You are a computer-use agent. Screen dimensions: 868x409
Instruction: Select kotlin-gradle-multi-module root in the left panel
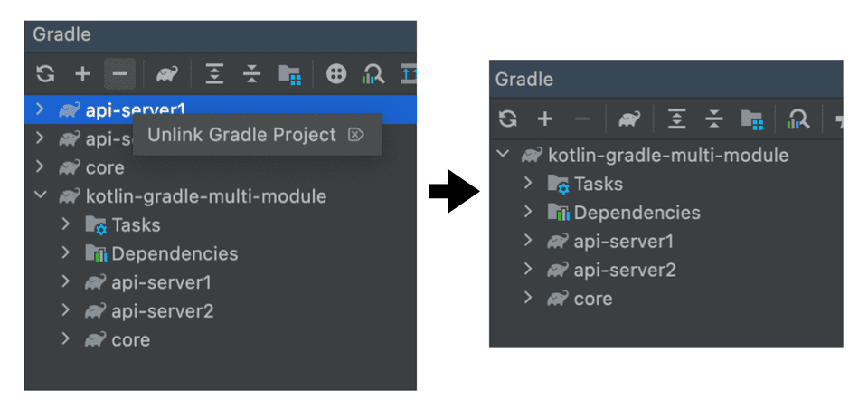[x=205, y=196]
